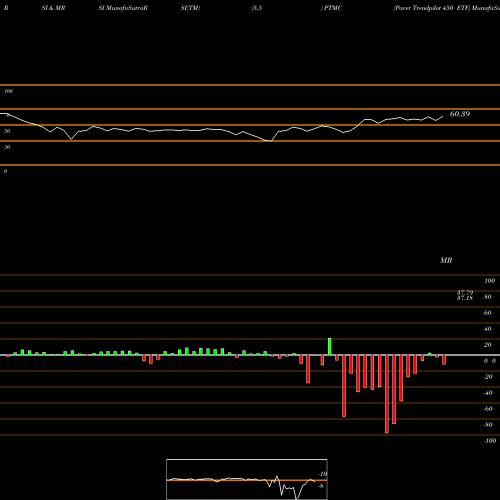Click the '0 0' label on the MR axis
500x500 pixels.
coord(490,361)
